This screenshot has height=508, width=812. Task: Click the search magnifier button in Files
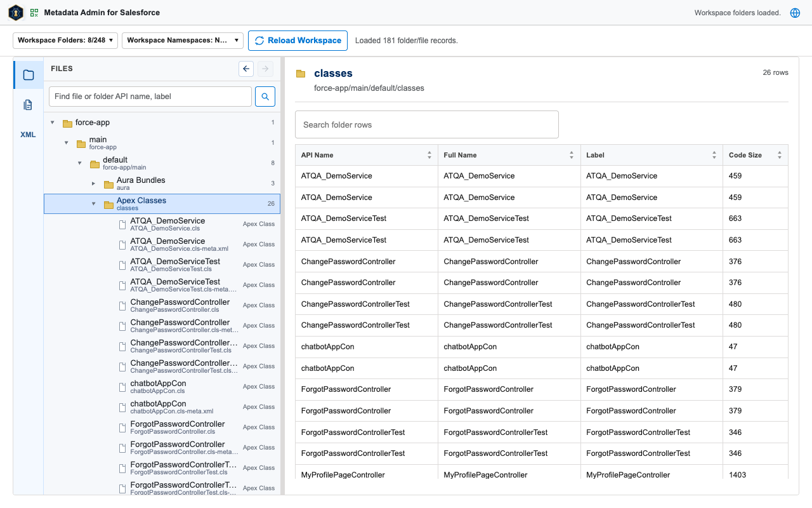265,97
